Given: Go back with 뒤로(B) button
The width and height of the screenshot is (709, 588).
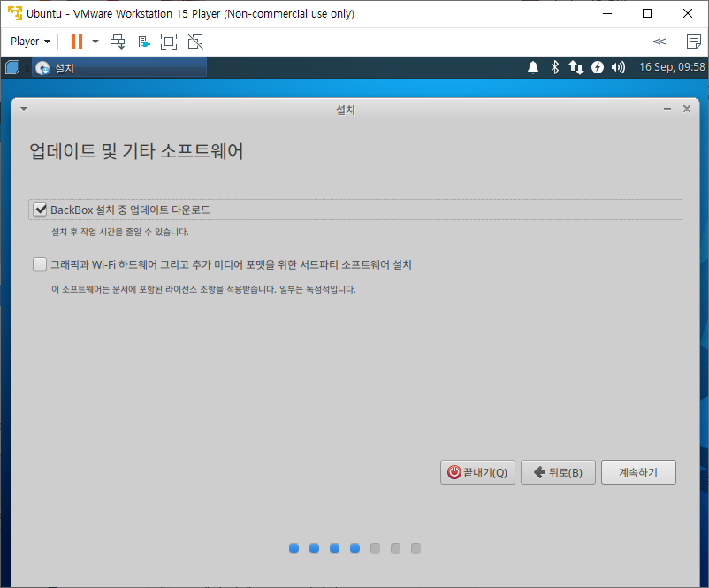Looking at the screenshot, I should (x=558, y=472).
